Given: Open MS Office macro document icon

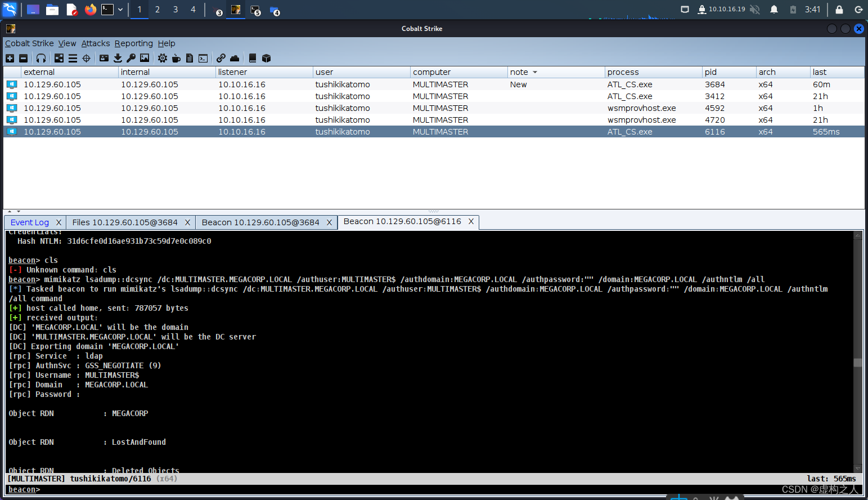Looking at the screenshot, I should pos(190,58).
